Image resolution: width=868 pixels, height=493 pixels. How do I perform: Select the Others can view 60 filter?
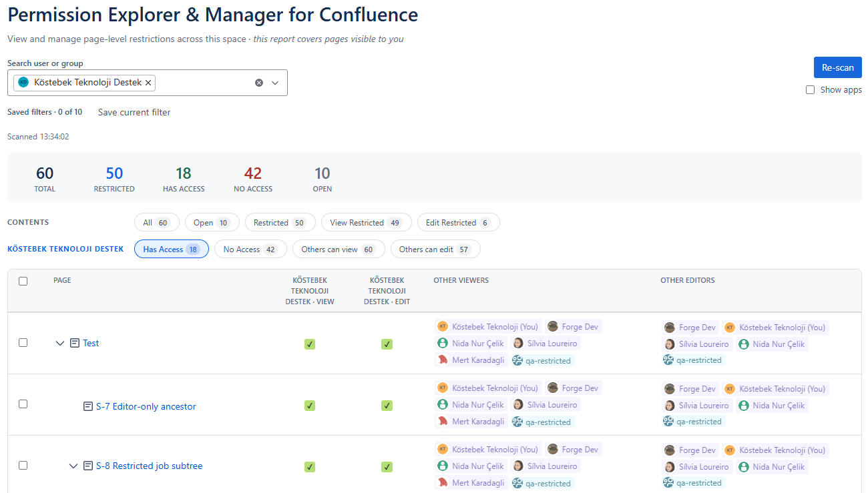339,250
